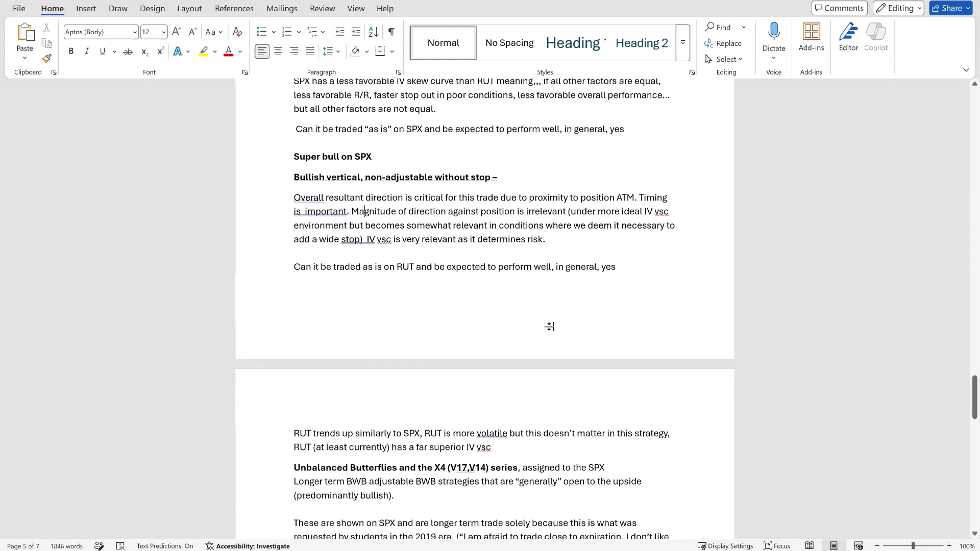Shrink font size with the smaller A icon
Screen dimensions: 980x551
pyautogui.click(x=192, y=32)
